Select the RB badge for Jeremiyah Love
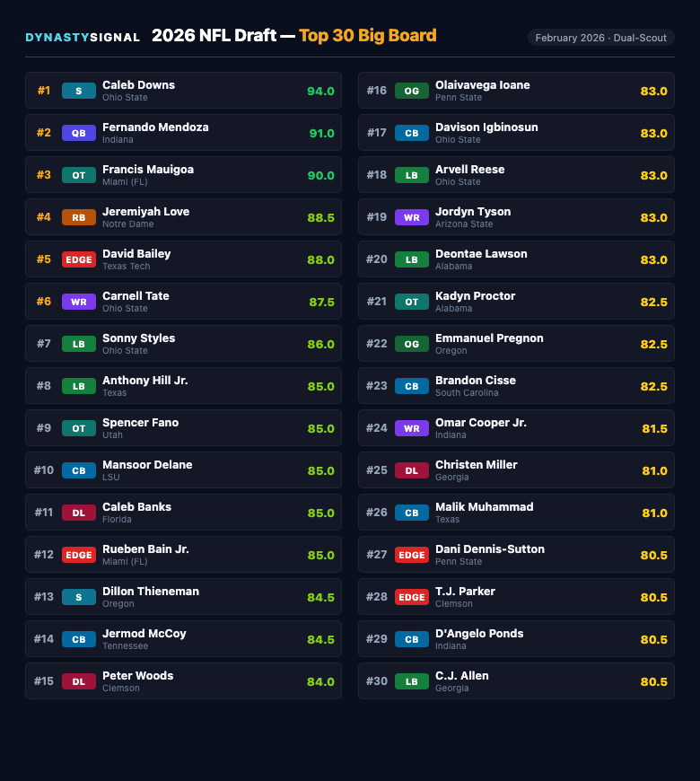700x781 pixels. coord(78,217)
